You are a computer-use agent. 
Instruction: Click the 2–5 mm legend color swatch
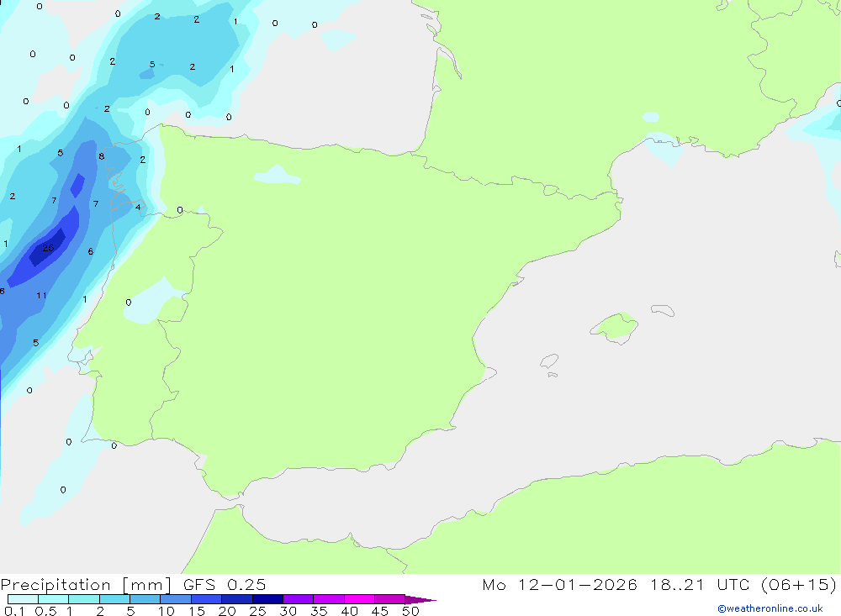(x=114, y=599)
